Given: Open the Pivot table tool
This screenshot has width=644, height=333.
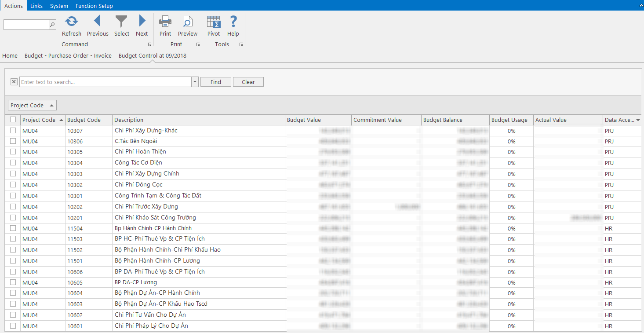Looking at the screenshot, I should click(214, 22).
